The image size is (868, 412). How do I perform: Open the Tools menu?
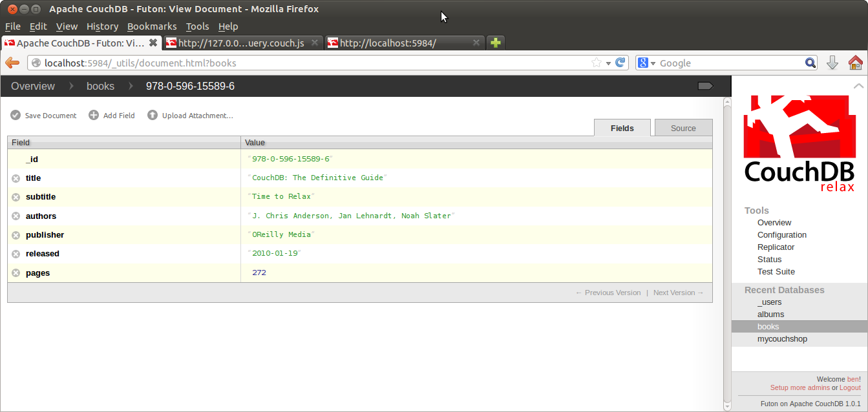coord(197,26)
